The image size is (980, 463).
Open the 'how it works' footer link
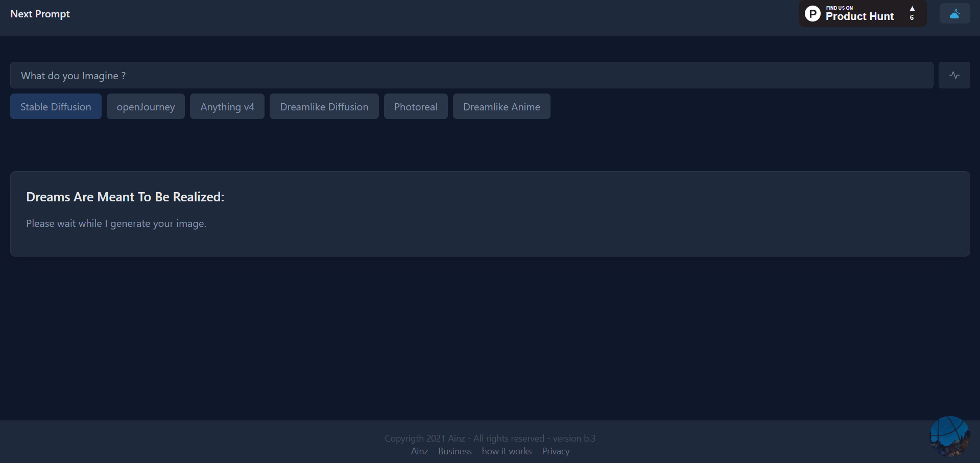507,451
